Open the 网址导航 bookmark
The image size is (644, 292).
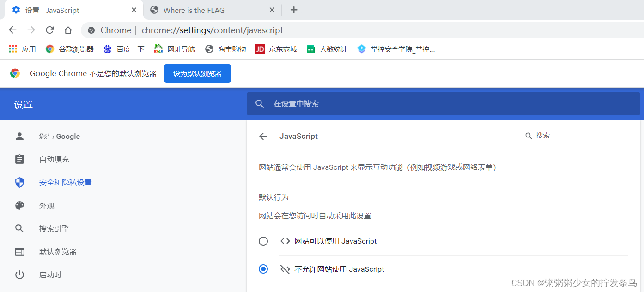coord(175,49)
